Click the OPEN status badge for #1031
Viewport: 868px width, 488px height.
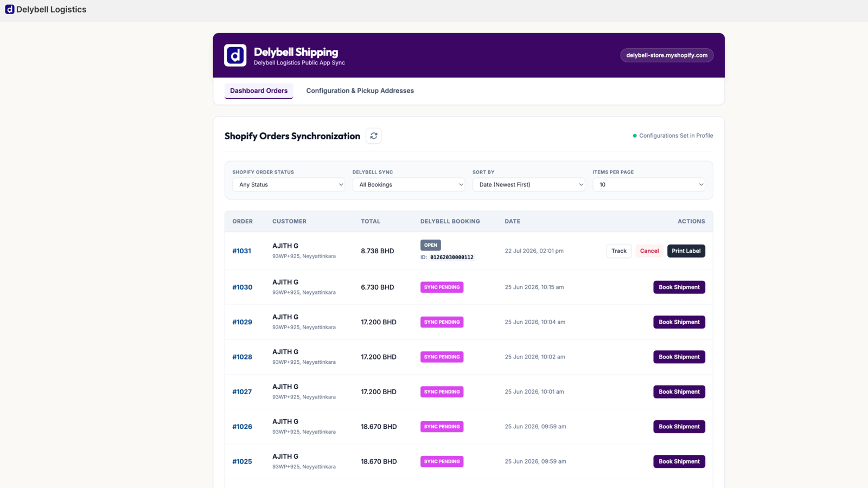431,245
